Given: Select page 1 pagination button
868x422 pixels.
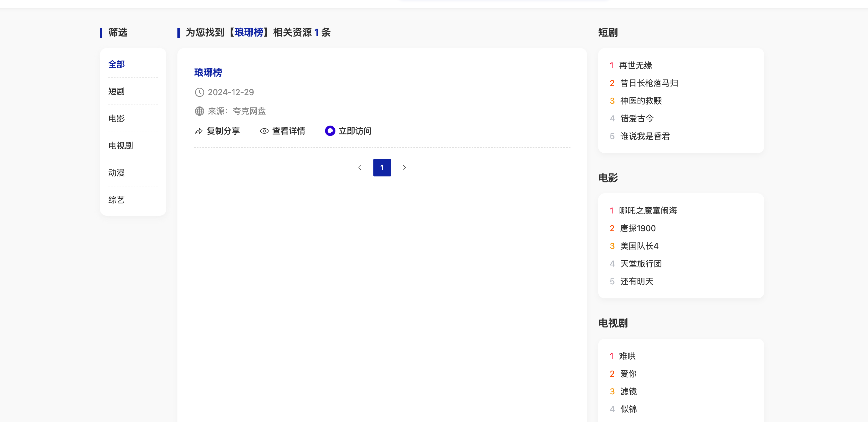Looking at the screenshot, I should click(x=382, y=168).
